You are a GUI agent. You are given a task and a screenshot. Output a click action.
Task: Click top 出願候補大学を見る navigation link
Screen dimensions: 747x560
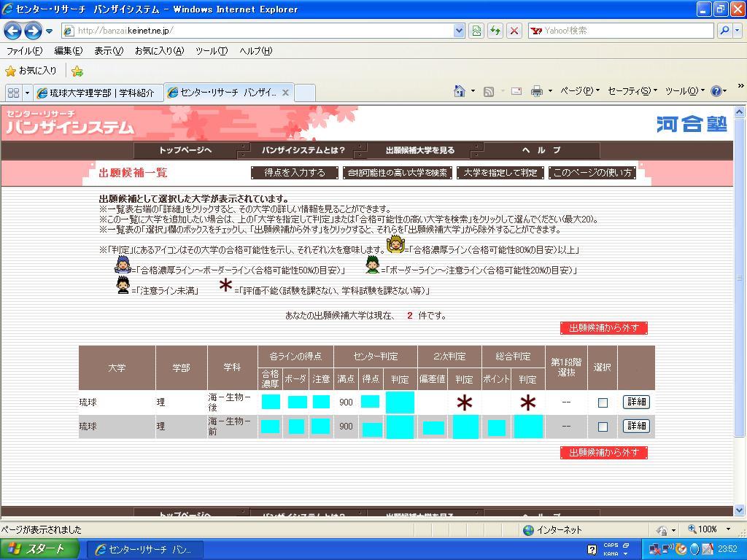pyautogui.click(x=420, y=150)
